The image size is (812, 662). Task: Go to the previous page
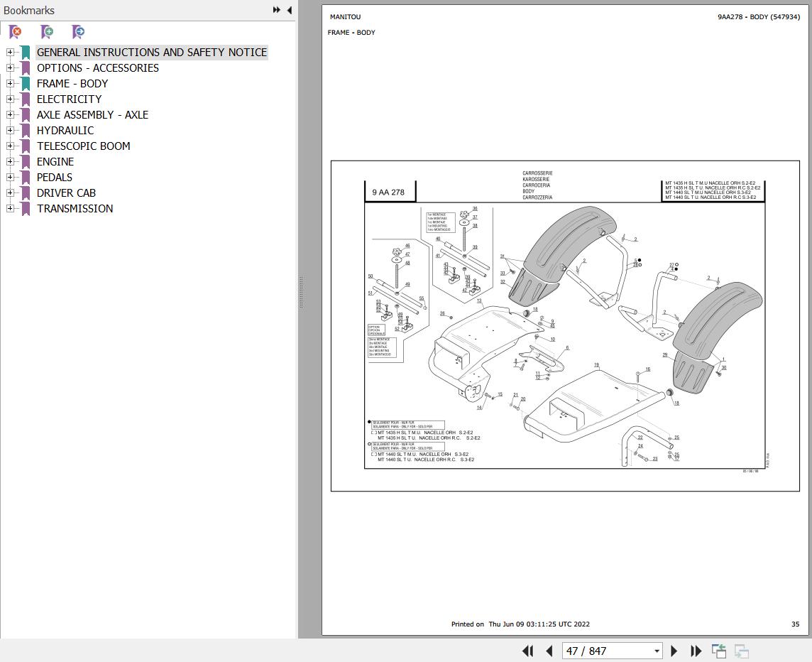coord(549,651)
